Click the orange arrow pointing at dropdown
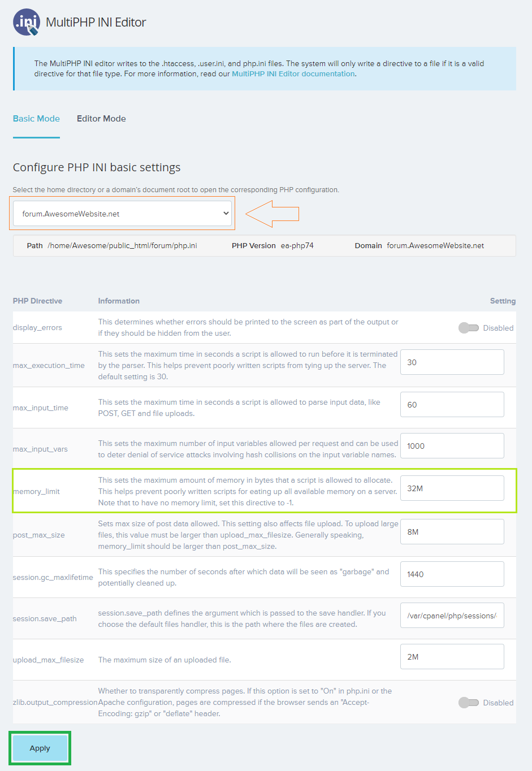 pos(272,214)
